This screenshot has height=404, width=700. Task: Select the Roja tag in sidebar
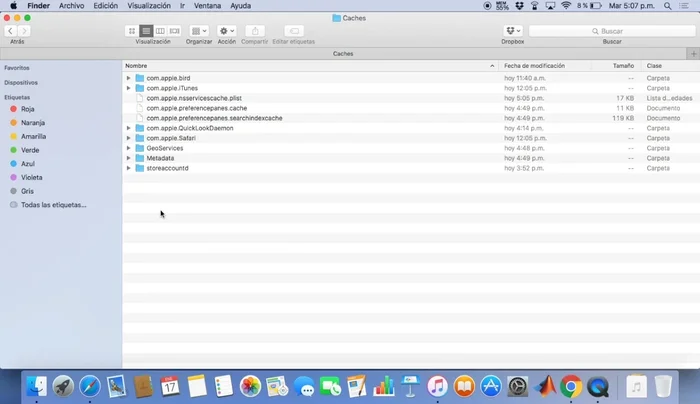pos(28,109)
